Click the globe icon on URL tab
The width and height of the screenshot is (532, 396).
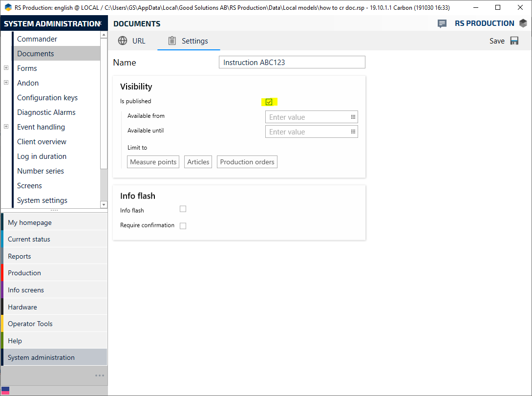pos(123,41)
